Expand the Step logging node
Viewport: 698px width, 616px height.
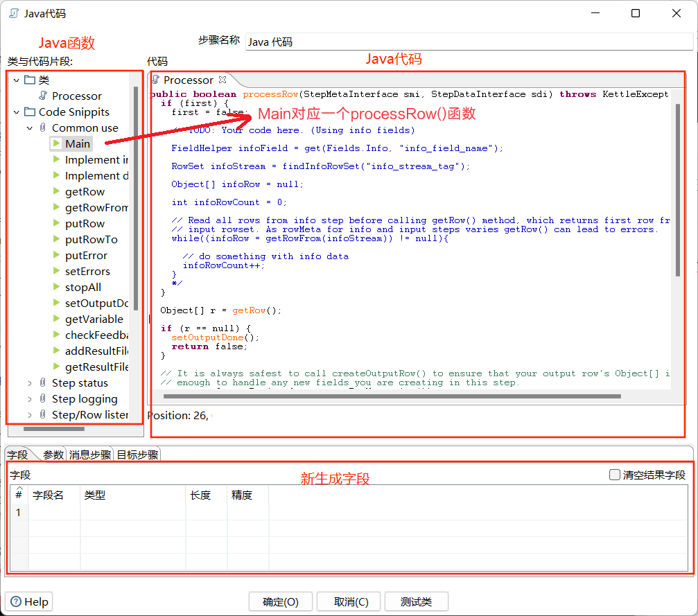[x=30, y=399]
